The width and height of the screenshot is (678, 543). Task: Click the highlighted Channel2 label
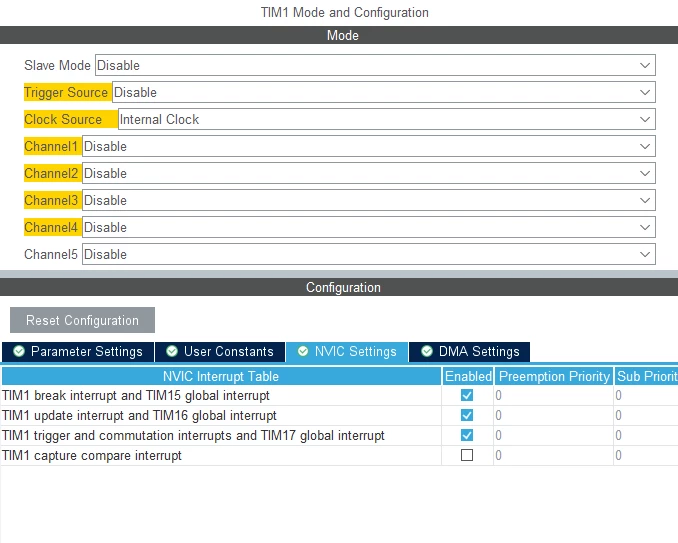(x=51, y=173)
